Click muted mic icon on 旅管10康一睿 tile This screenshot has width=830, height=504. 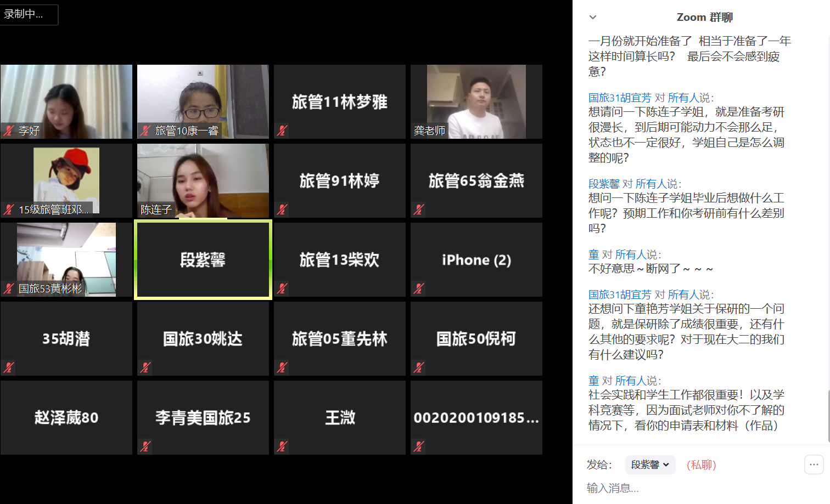[x=145, y=131]
